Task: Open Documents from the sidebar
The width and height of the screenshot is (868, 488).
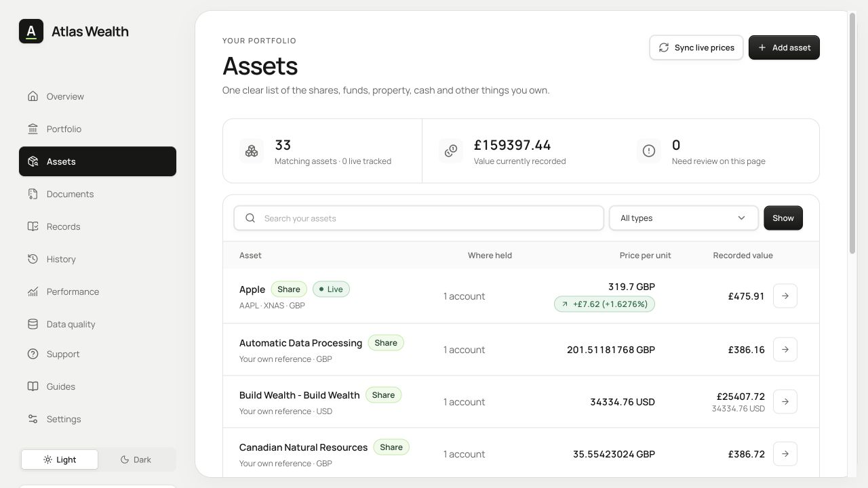Action: coord(98,194)
